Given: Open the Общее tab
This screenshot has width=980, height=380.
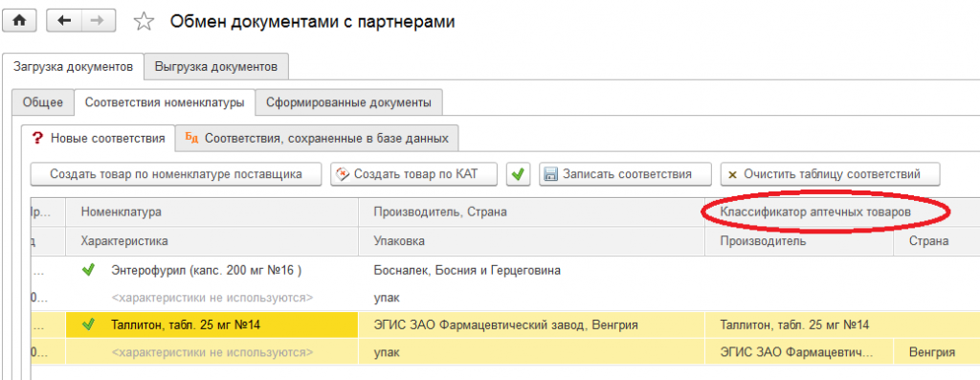Looking at the screenshot, I should [x=43, y=102].
